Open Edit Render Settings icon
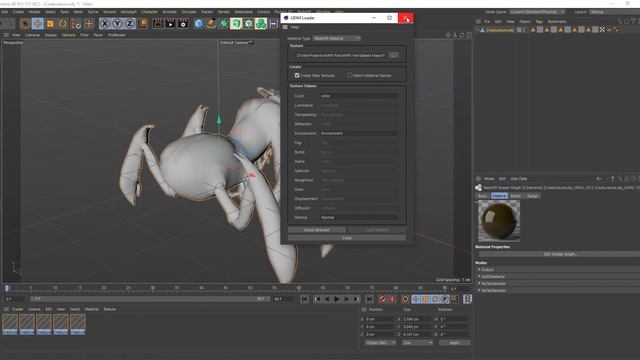This screenshot has width=640, height=360. [x=183, y=24]
